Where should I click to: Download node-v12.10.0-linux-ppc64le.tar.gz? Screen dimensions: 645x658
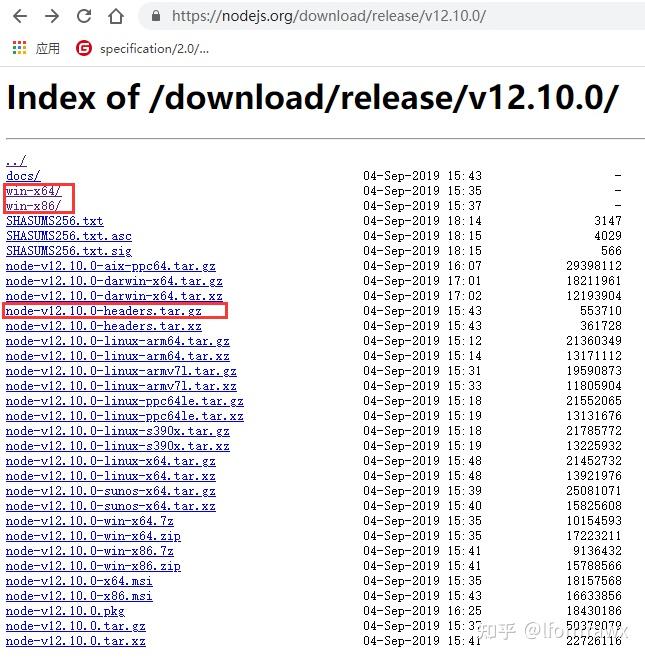[125, 401]
